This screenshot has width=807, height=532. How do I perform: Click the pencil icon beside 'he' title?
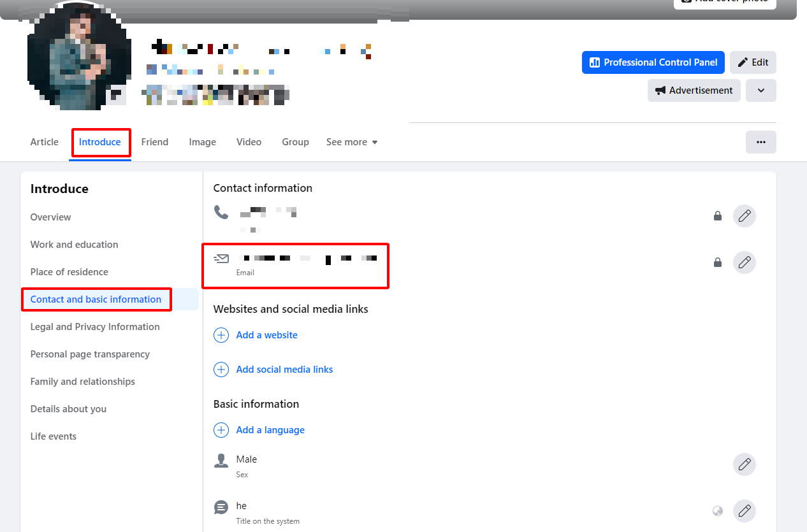(744, 510)
